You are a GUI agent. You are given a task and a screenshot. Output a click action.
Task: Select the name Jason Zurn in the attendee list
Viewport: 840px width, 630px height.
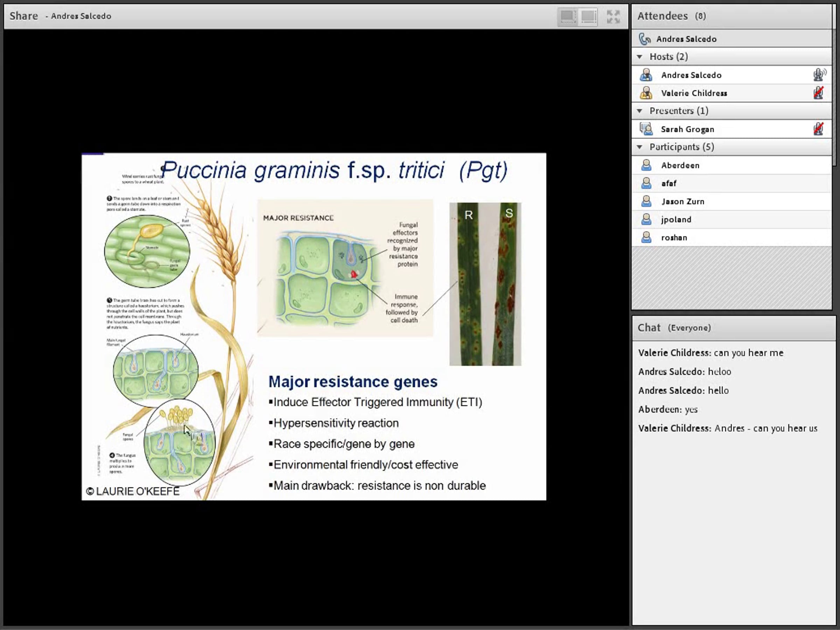point(683,202)
